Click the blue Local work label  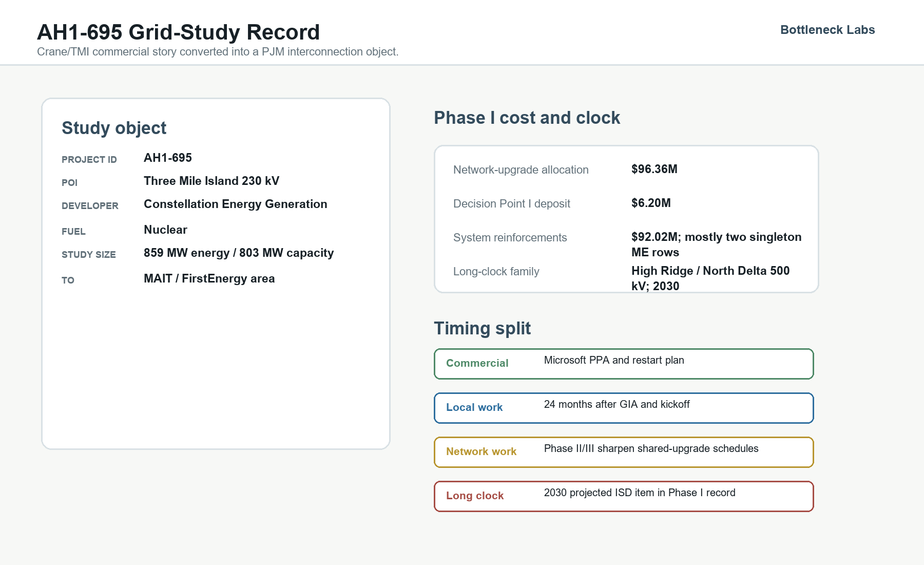point(474,407)
